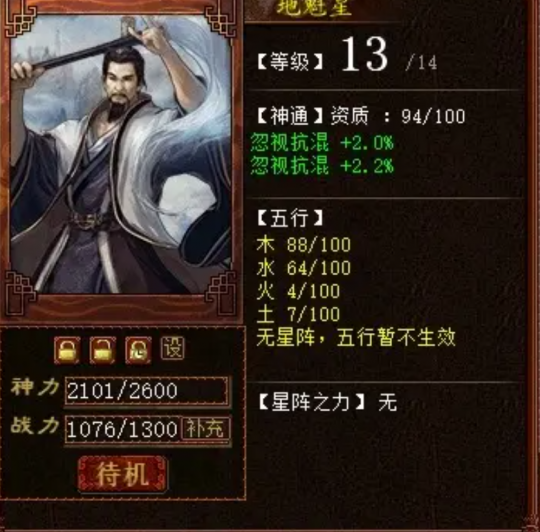Image resolution: width=540 pixels, height=532 pixels.
Task: Select the 水 64/100 element entry
Action: (303, 268)
